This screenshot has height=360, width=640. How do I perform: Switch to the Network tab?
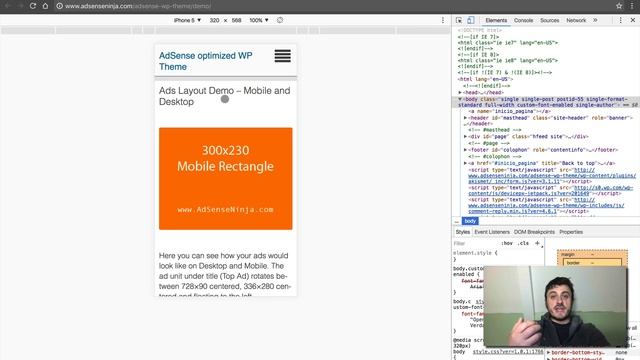[x=576, y=20]
